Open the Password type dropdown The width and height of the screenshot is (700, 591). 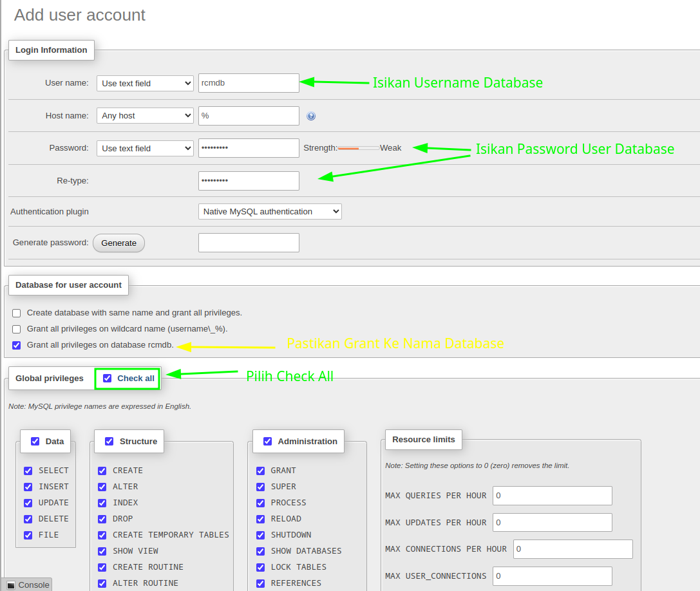(x=145, y=148)
